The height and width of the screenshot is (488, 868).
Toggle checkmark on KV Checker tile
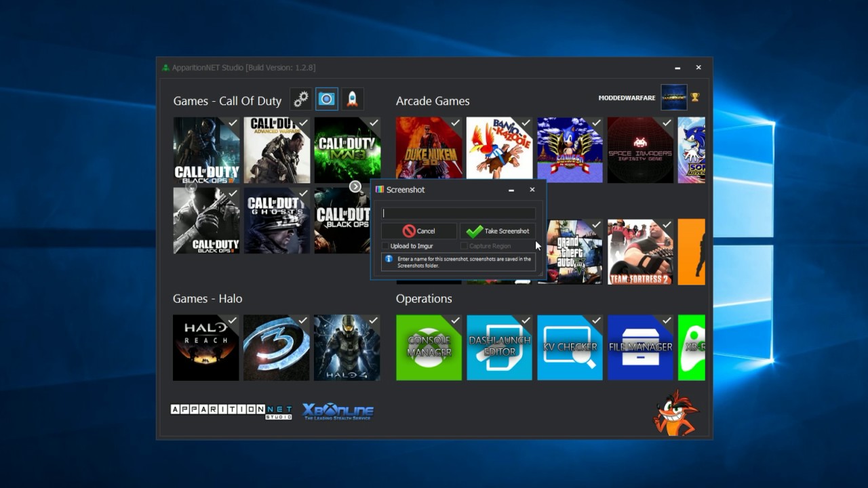click(x=597, y=321)
